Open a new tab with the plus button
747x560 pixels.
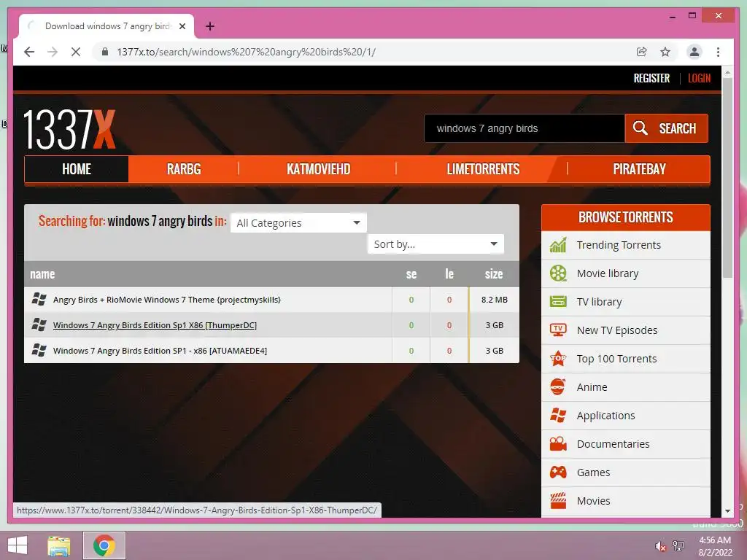click(x=210, y=27)
